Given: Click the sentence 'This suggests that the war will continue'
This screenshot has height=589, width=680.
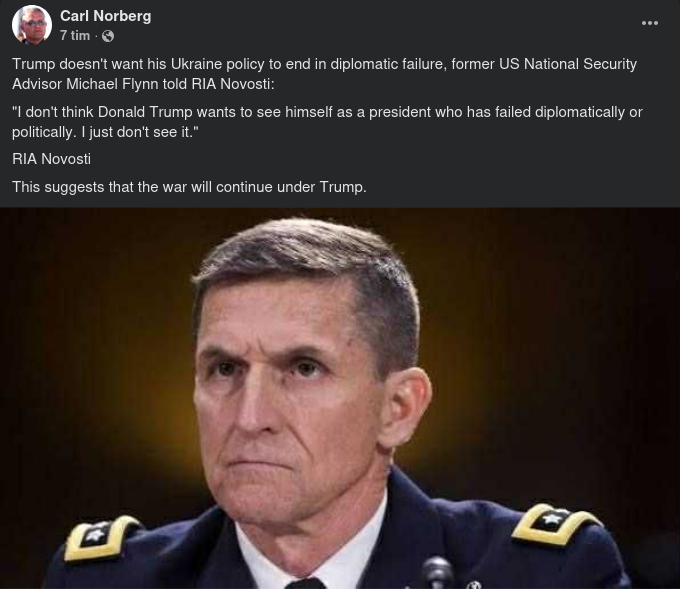Looking at the screenshot, I should (x=189, y=186).
